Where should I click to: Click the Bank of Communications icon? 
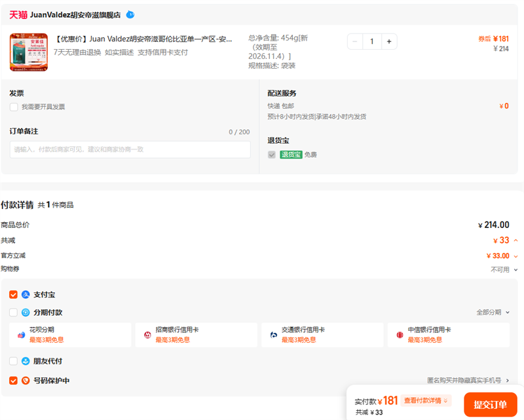click(274, 335)
